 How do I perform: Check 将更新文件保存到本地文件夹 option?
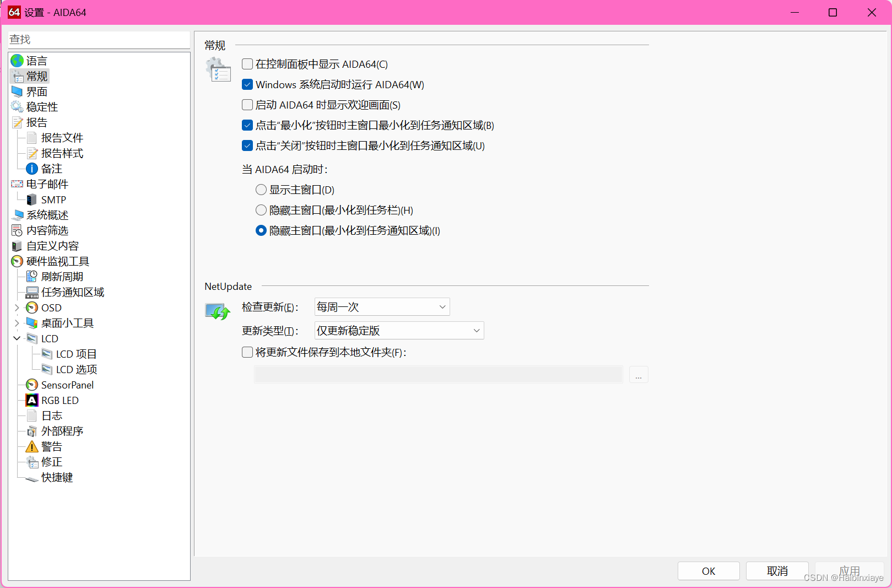click(x=247, y=352)
